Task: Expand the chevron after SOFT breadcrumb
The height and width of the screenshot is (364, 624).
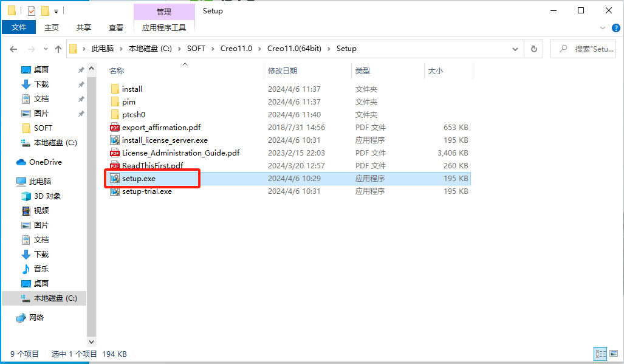Action: tap(213, 49)
